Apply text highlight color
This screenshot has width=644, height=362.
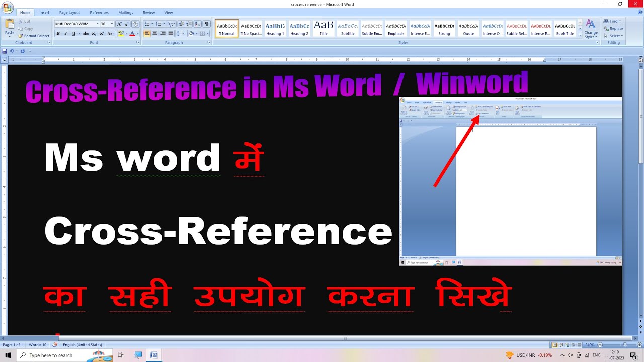pyautogui.click(x=120, y=34)
